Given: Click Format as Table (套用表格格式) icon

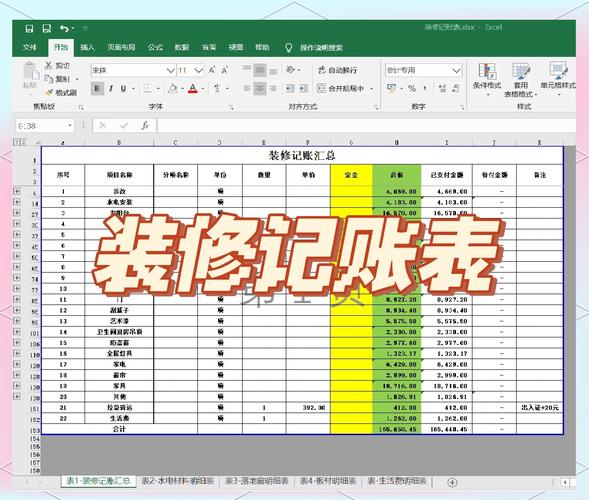Looking at the screenshot, I should coord(521,71).
